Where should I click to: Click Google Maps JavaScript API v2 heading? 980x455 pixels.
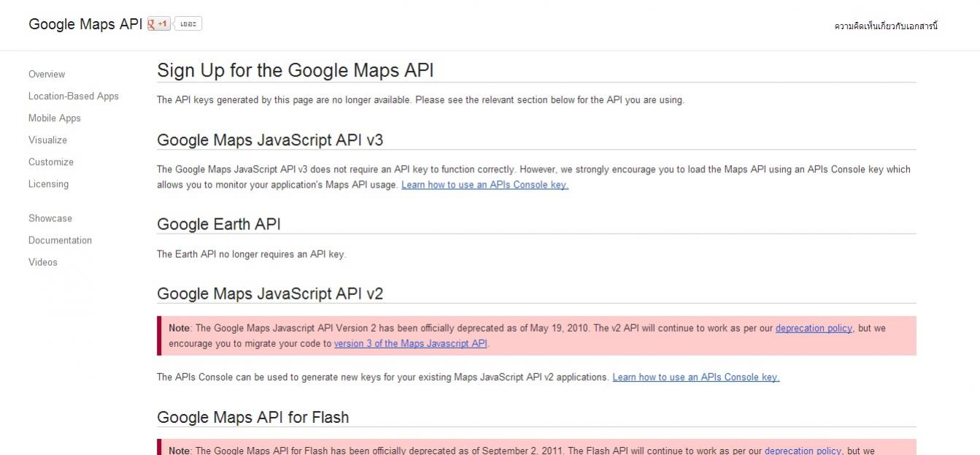point(270,294)
